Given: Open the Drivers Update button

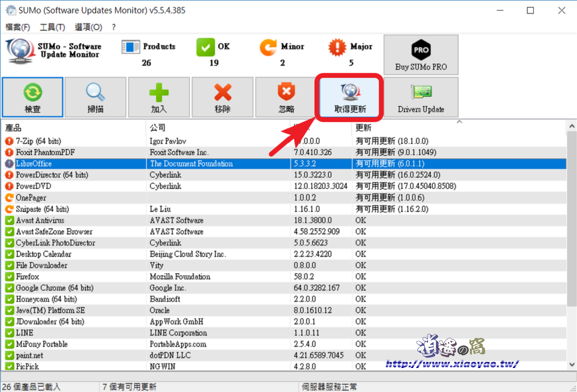Looking at the screenshot, I should pos(421,97).
